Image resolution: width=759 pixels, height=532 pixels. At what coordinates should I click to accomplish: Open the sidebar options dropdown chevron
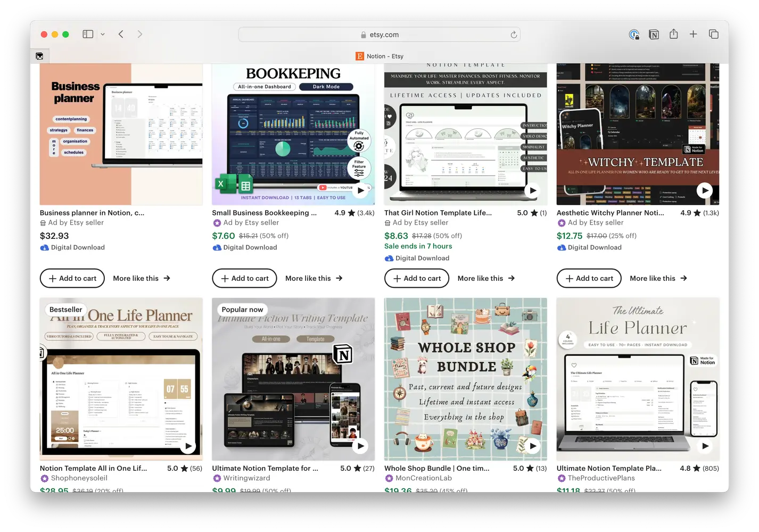(103, 34)
